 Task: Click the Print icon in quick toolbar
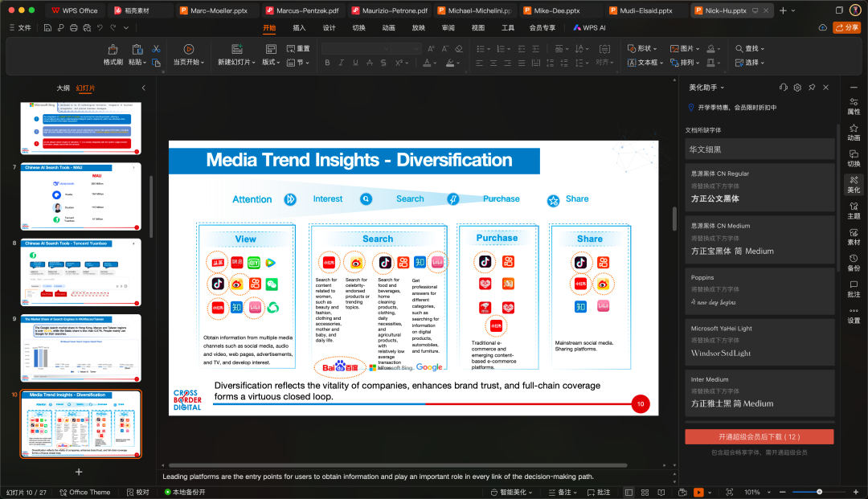[x=74, y=27]
